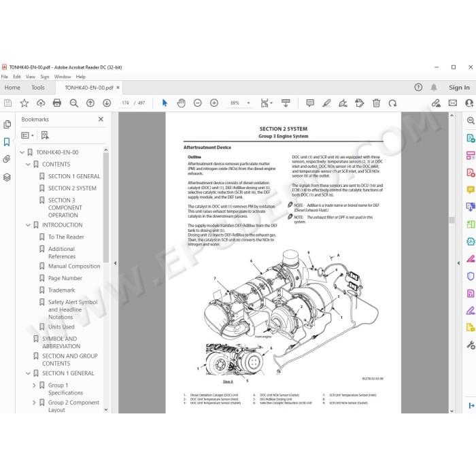This screenshot has height=476, width=476.
Task: Open the Edit menu
Action: pos(17,77)
